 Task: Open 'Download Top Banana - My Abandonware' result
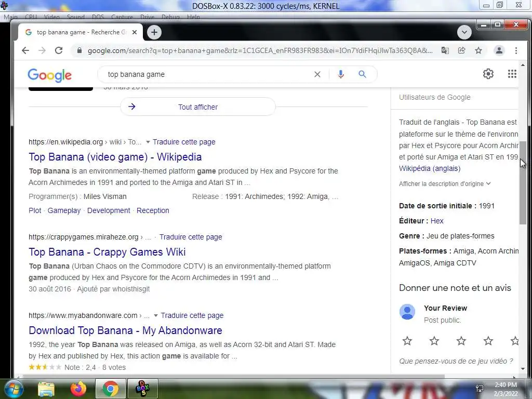tap(125, 330)
